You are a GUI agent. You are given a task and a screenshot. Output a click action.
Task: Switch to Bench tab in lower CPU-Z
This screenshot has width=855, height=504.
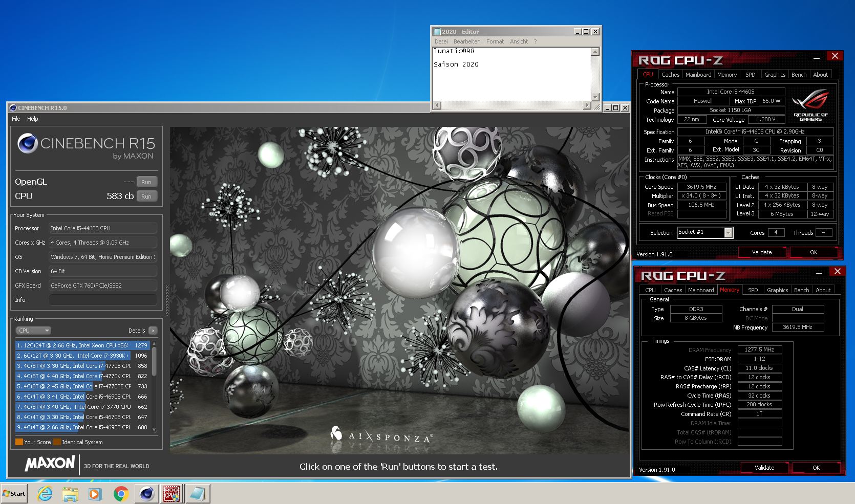click(x=802, y=290)
